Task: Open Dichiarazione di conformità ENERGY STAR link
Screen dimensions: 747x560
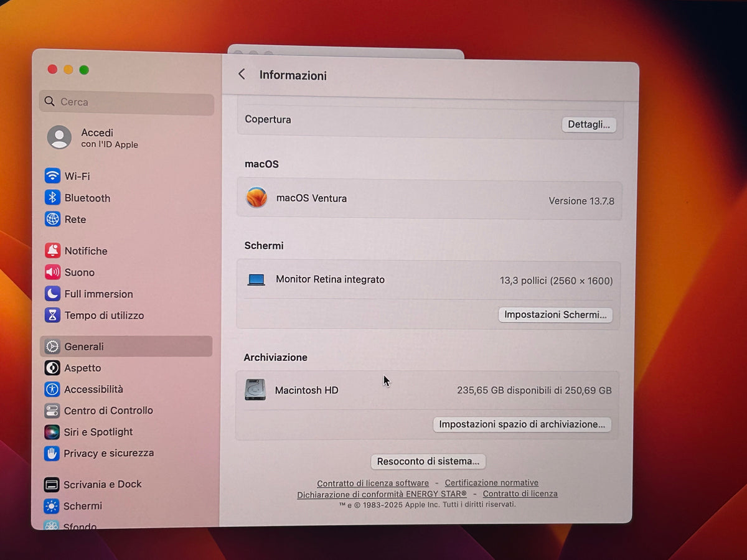Action: [382, 494]
